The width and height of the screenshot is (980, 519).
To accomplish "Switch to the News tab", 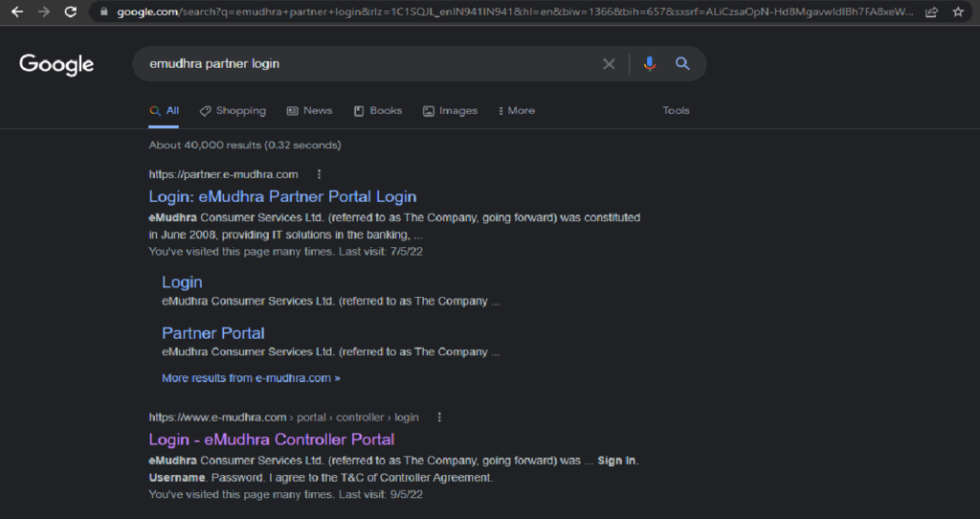I will 309,111.
